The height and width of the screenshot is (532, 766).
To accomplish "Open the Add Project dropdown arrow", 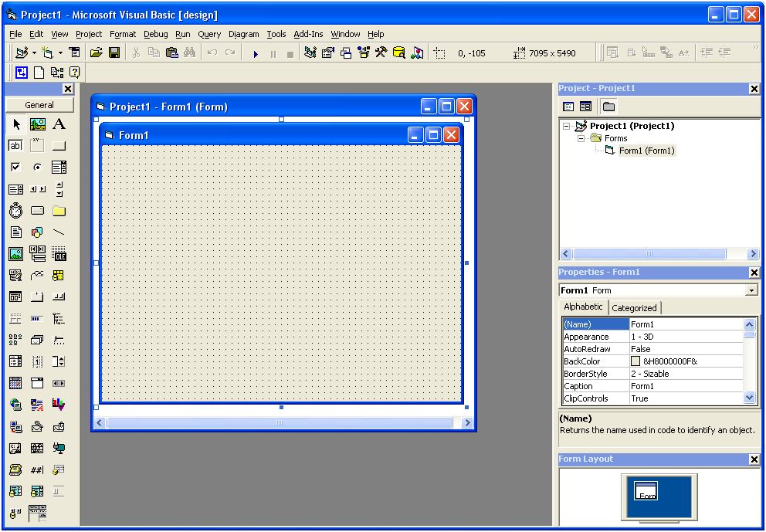I will click(x=34, y=53).
